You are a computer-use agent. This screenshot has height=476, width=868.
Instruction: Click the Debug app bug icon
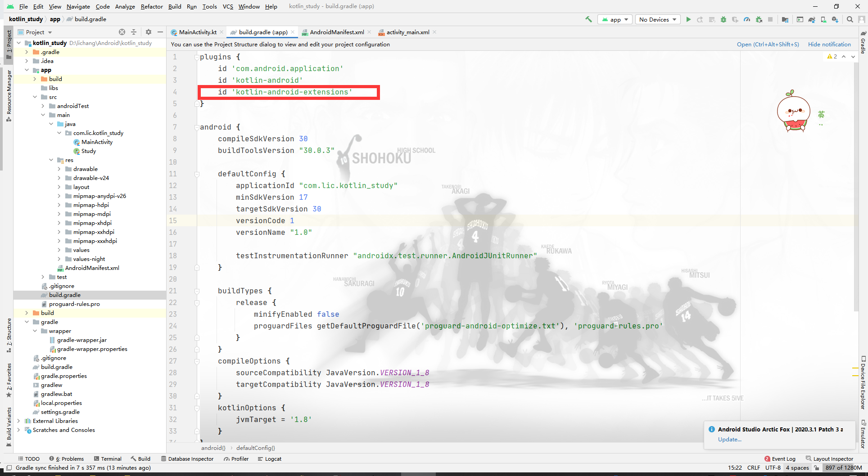(723, 19)
